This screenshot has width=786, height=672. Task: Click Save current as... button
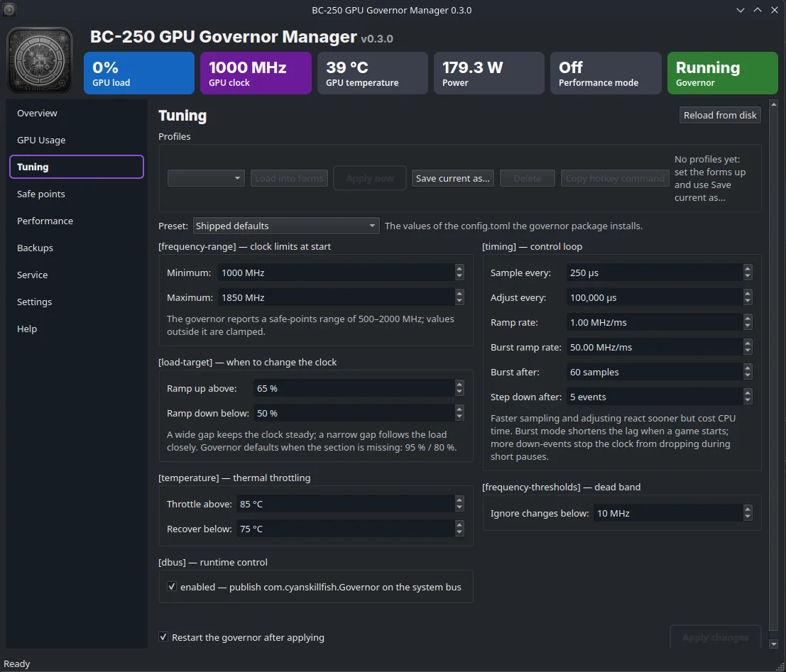[453, 178]
